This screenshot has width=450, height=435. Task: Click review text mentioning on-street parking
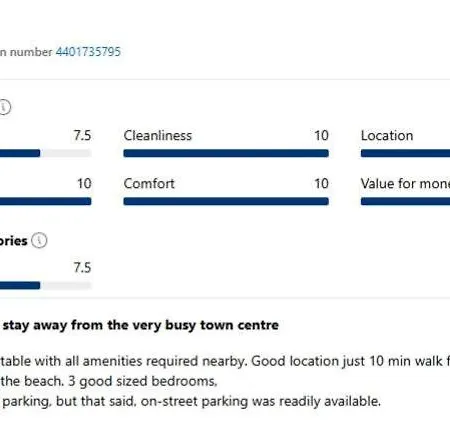pos(191,401)
